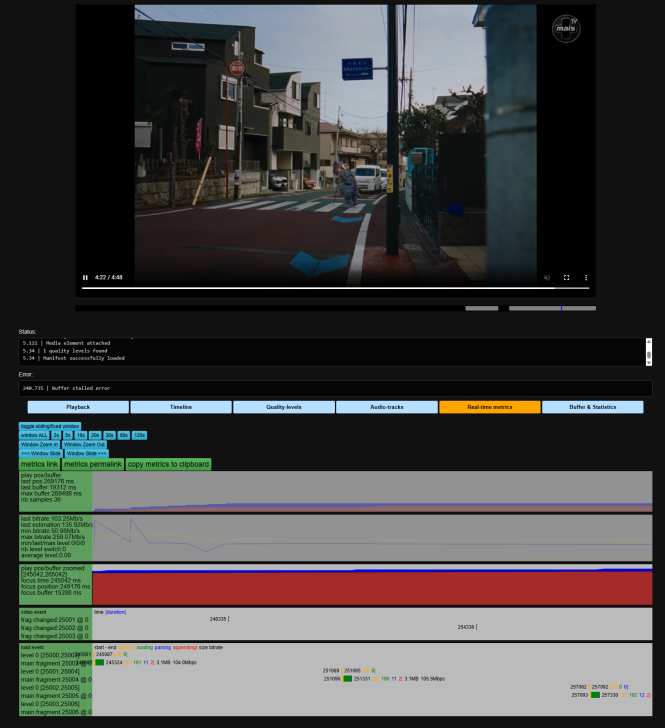This screenshot has width=665, height=728.
Task: Click the 'Buffer stalled error' message
Action: pos(81,388)
